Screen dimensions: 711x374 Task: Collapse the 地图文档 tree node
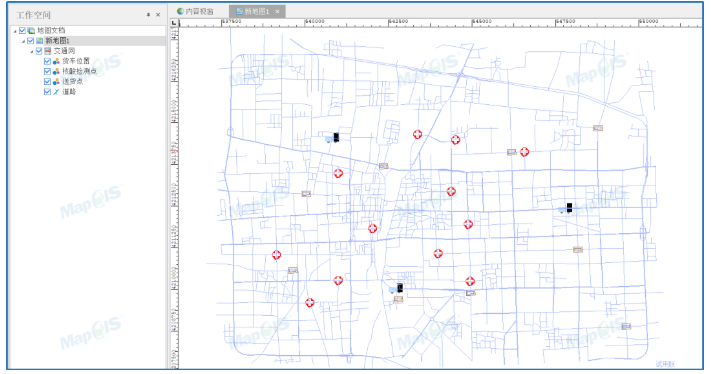[x=15, y=31]
